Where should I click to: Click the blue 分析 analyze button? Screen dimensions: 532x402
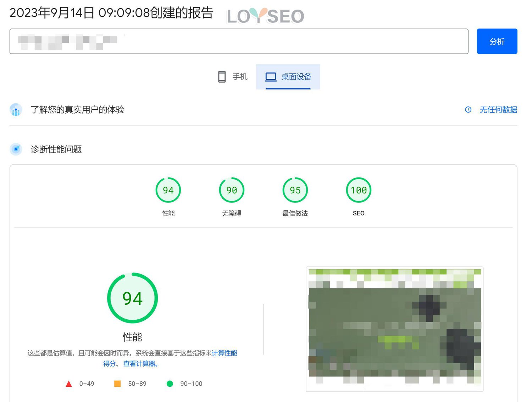pyautogui.click(x=497, y=41)
